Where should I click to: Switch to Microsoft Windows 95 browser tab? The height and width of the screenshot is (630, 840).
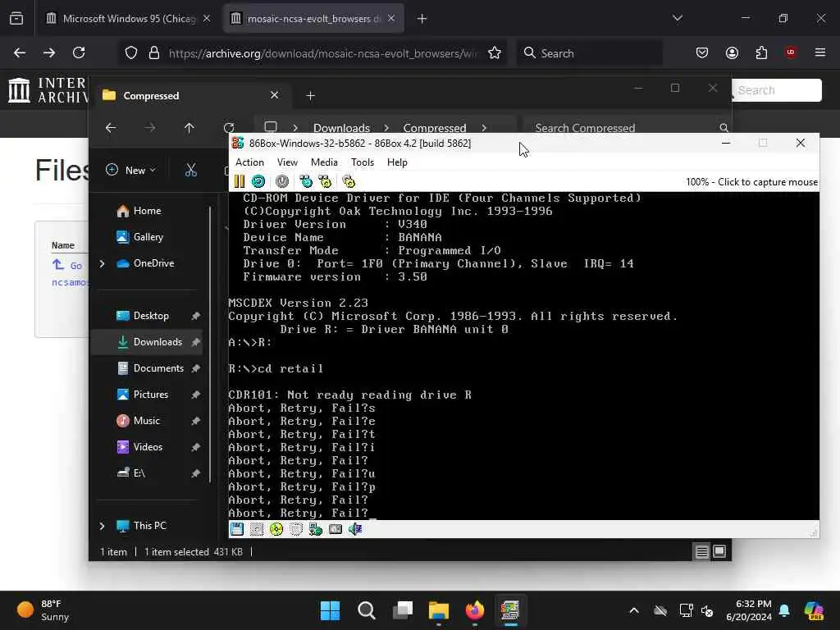point(129,19)
